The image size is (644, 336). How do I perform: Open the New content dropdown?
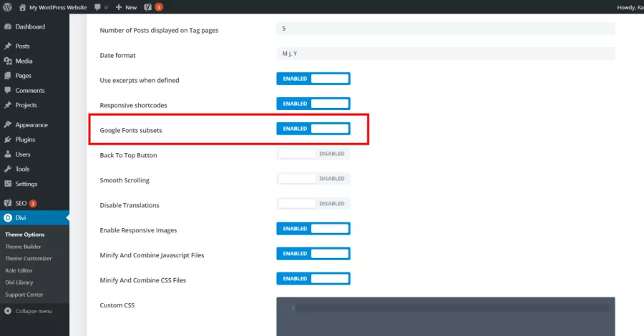(x=127, y=7)
